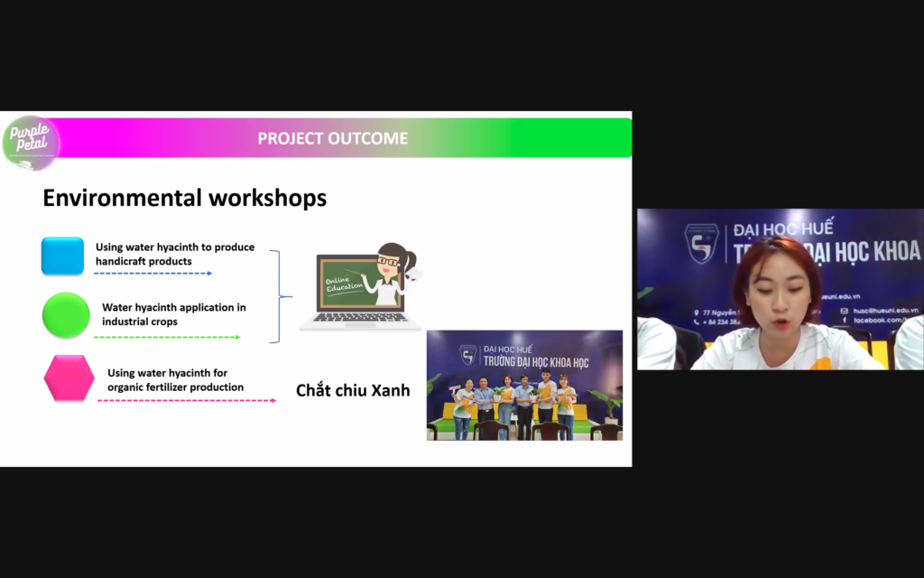Screen dimensions: 924x578
Task: Click the blue rounded square shape
Action: (62, 256)
